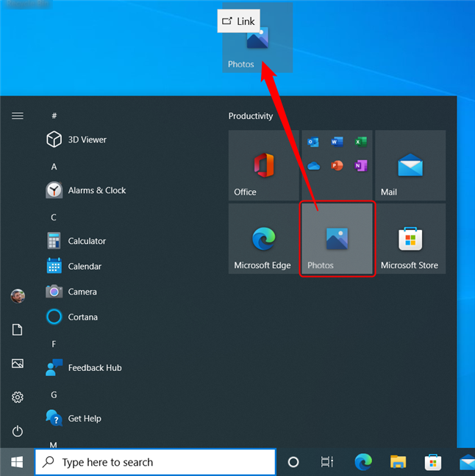Screen dimensions: 475x476
Task: Open Microsoft Store from the taskbar
Action: pyautogui.click(x=433, y=462)
